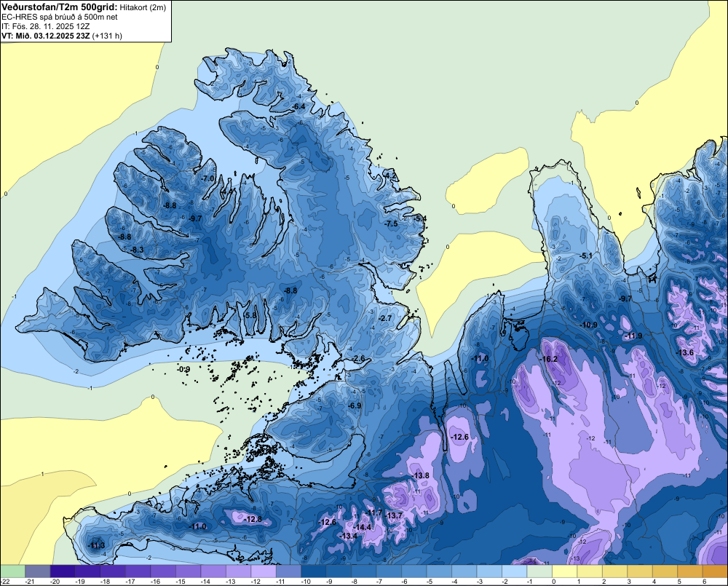
Task: Click the -13.6 temperature label
Action: click(684, 353)
